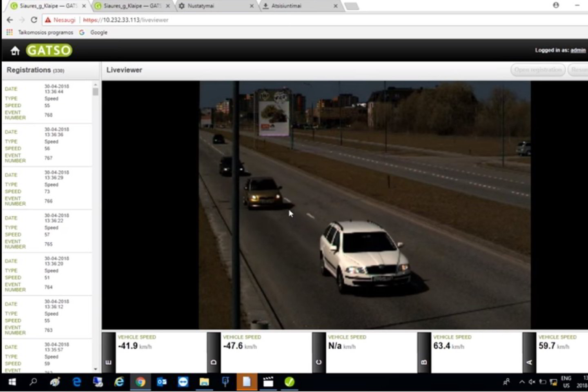Reload the liveviewer page
This screenshot has width=588, height=392.
[x=34, y=20]
